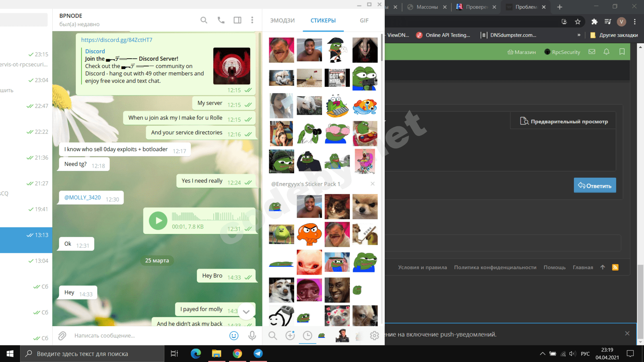The width and height of the screenshot is (644, 362).
Task: Open the @MOLLY_3420 mention
Action: pos(83,197)
